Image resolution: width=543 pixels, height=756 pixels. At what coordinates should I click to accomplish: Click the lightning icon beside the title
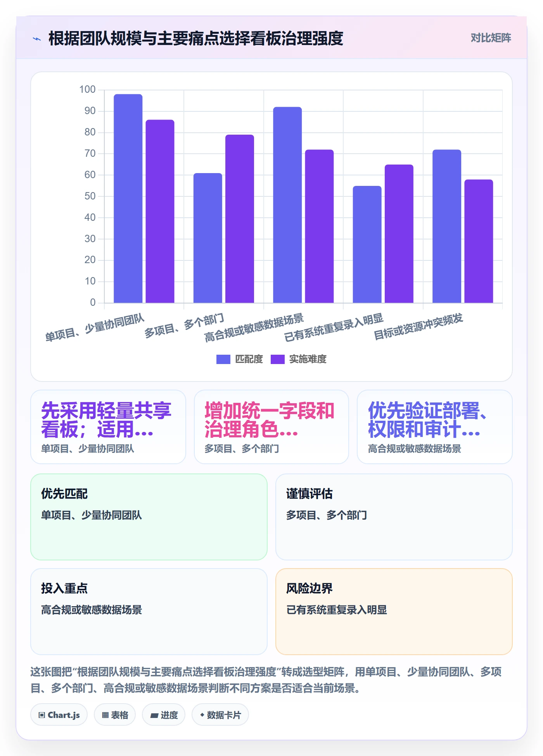[x=37, y=39]
